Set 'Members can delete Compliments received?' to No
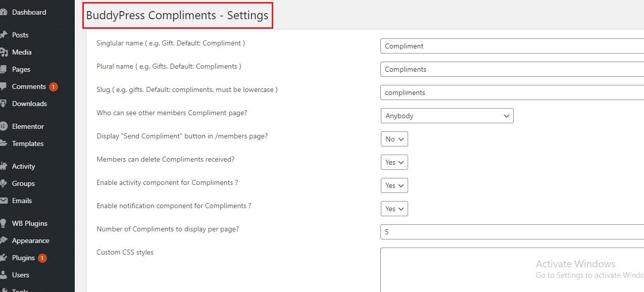Screen dimensions: 644x292 pos(394,162)
